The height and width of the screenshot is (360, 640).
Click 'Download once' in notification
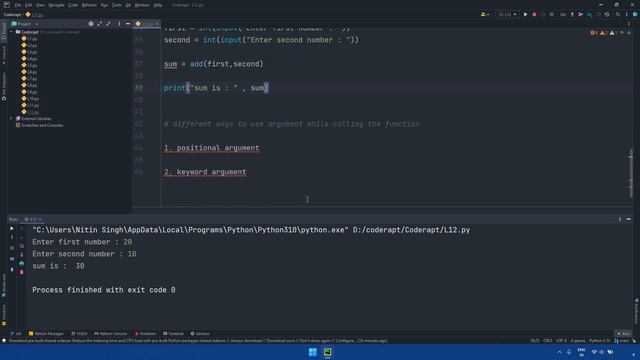click(281, 340)
